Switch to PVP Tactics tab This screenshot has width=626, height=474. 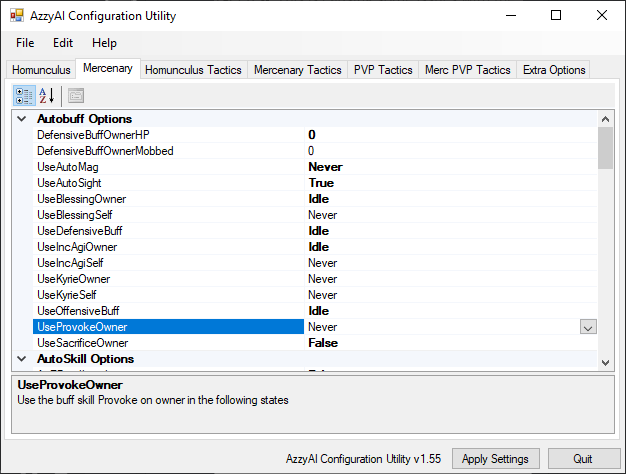383,70
